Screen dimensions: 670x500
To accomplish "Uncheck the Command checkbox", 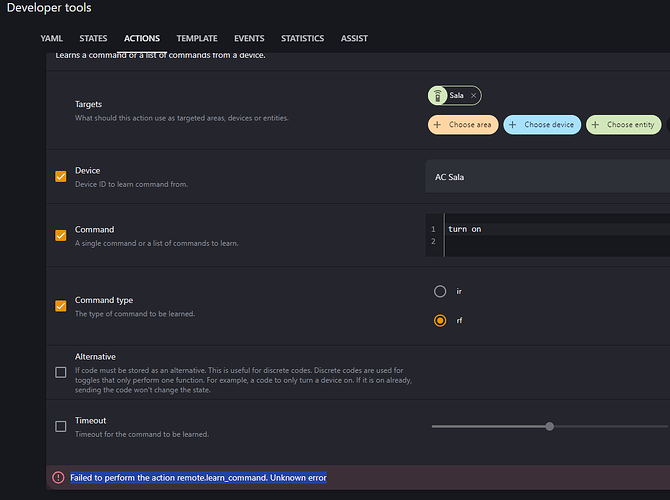I will 61,235.
